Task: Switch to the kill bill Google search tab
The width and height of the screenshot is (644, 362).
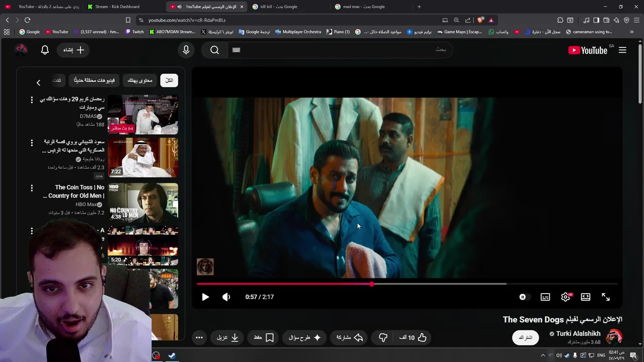Action: [x=279, y=7]
